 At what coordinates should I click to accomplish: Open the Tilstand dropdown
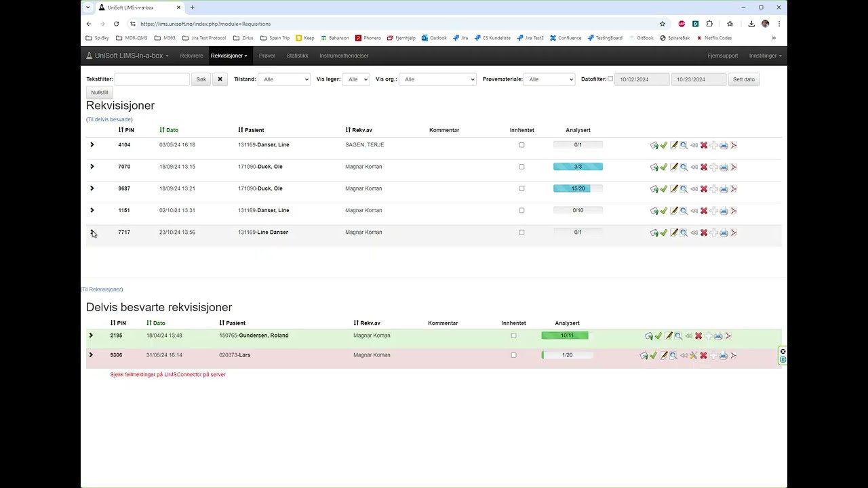[284, 79]
